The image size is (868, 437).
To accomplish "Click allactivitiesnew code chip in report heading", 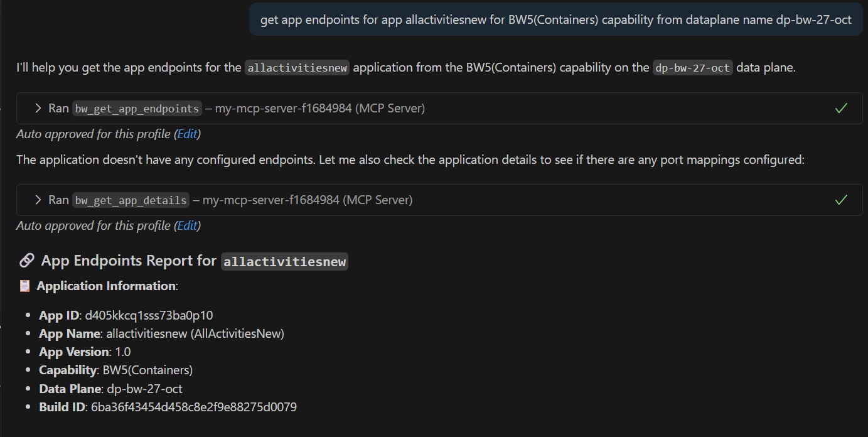I will [x=284, y=261].
